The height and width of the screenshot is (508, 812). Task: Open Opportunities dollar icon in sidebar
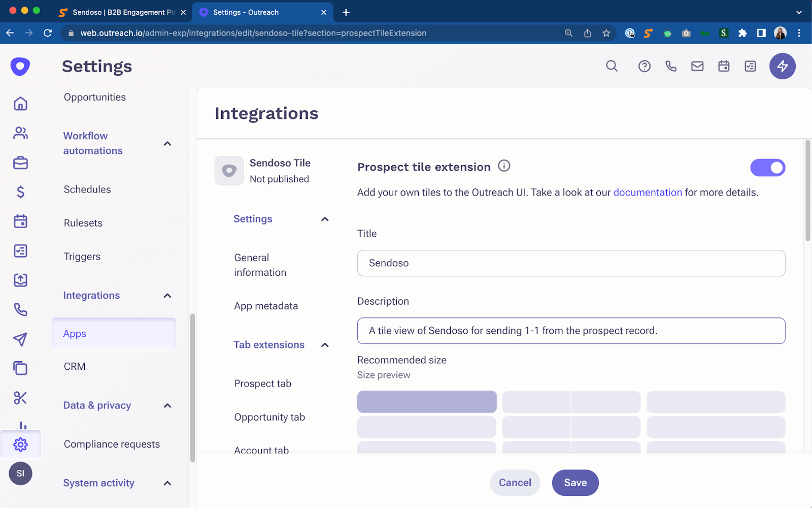click(20, 192)
